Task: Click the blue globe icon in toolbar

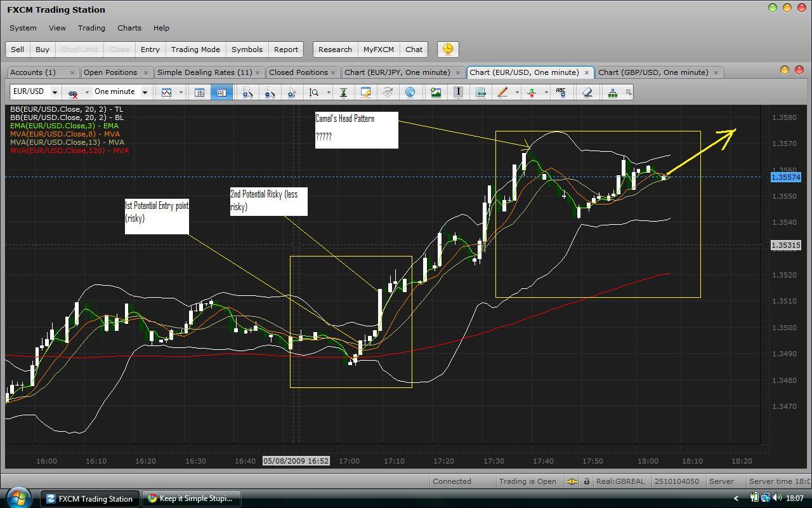Action: point(410,93)
